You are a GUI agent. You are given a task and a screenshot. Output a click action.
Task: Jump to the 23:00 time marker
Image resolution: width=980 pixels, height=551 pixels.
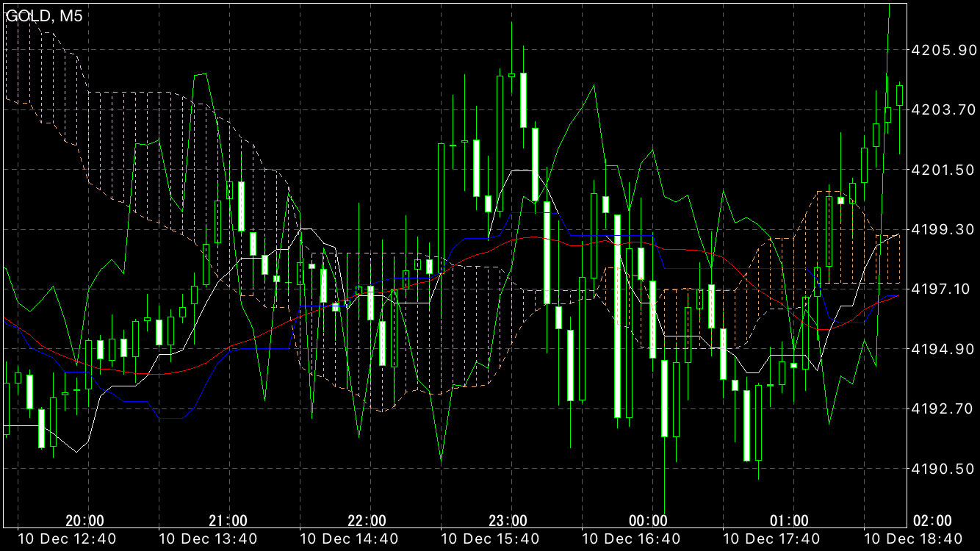coord(508,521)
